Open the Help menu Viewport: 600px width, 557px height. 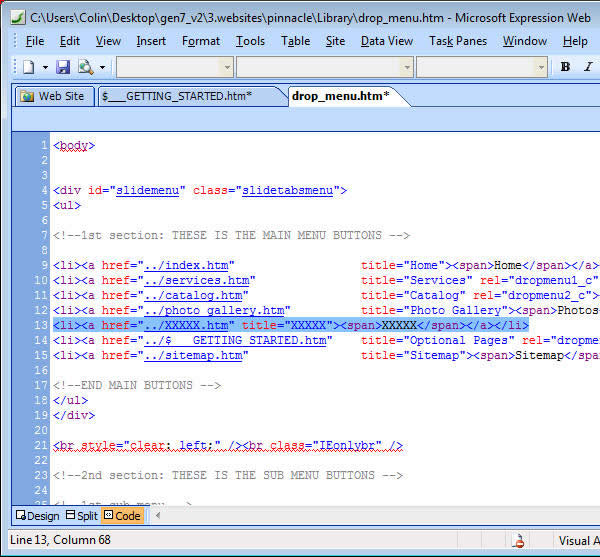575,41
